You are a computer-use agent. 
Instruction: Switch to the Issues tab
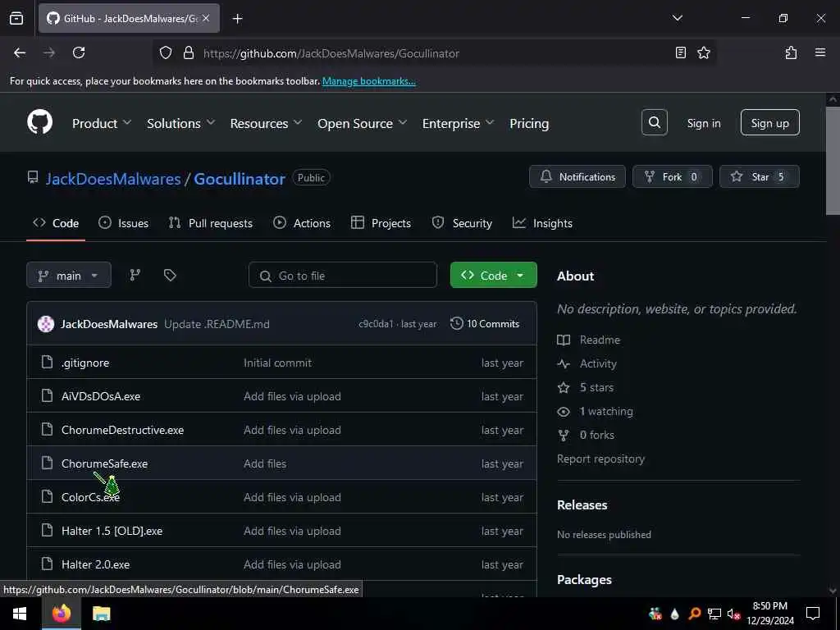point(123,223)
